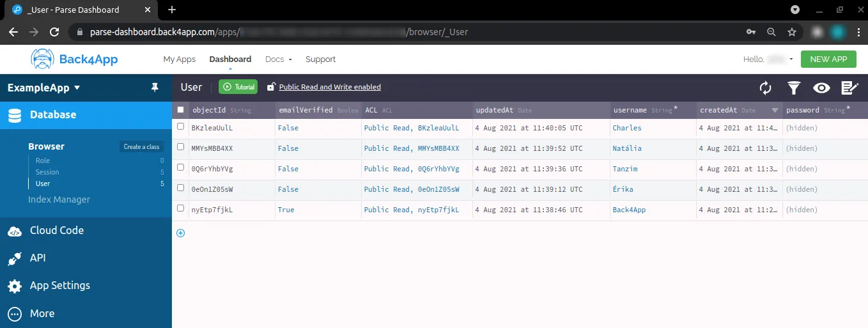This screenshot has height=328, width=868.
Task: Click the Tanzim username cell
Action: click(653, 169)
